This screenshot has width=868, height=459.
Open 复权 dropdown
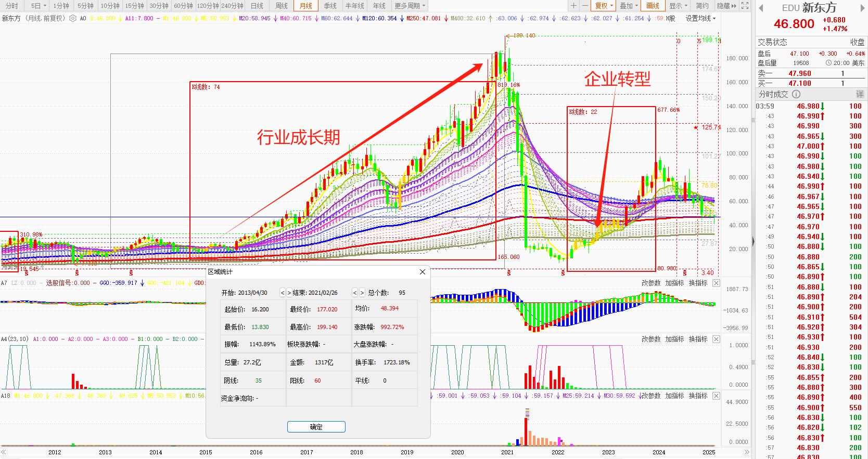(604, 6)
